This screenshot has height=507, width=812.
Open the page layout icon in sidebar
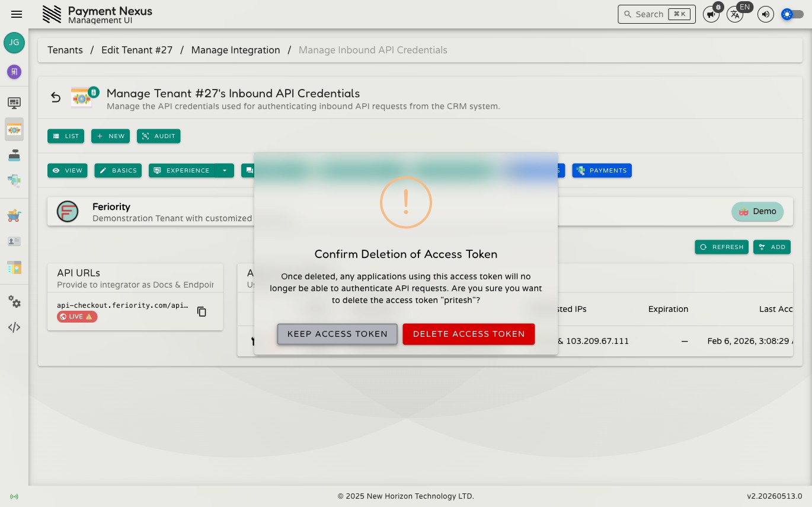tap(14, 267)
